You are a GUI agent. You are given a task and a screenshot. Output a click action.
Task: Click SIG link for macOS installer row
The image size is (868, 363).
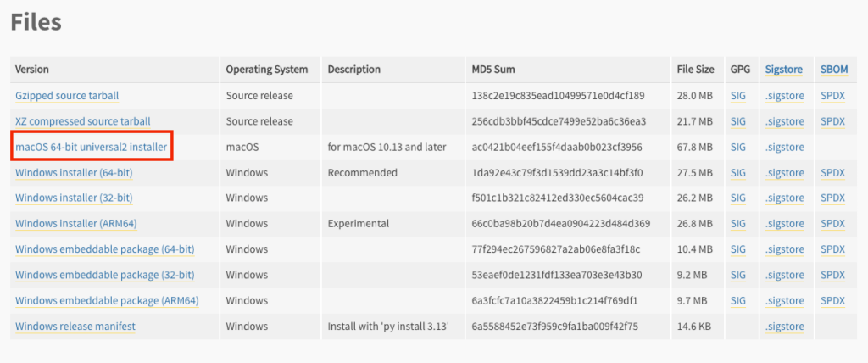(738, 148)
